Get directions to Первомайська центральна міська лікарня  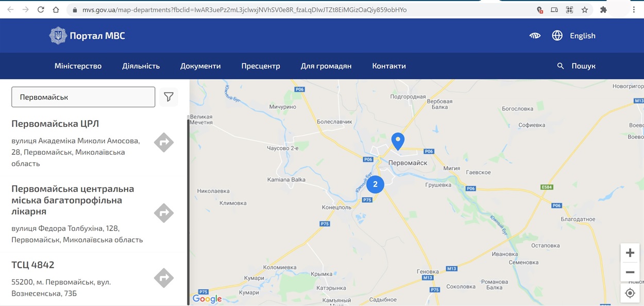[x=164, y=213]
